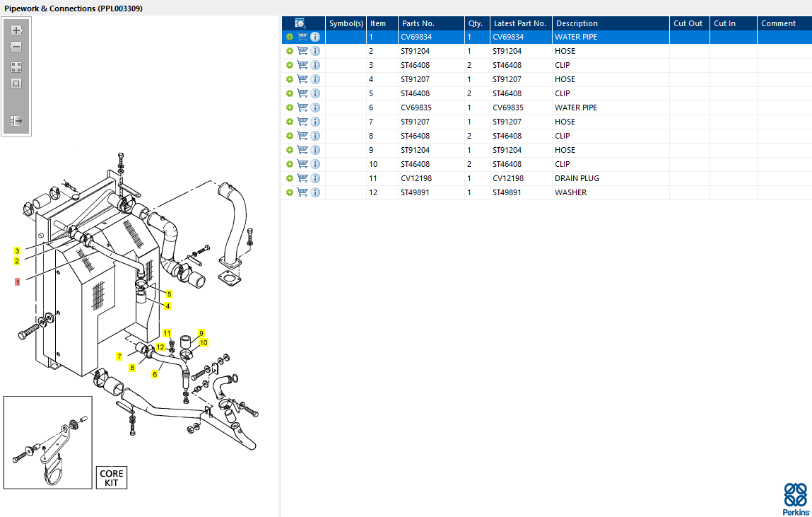Sort by Qty. column header
The width and height of the screenshot is (812, 517).
click(477, 23)
